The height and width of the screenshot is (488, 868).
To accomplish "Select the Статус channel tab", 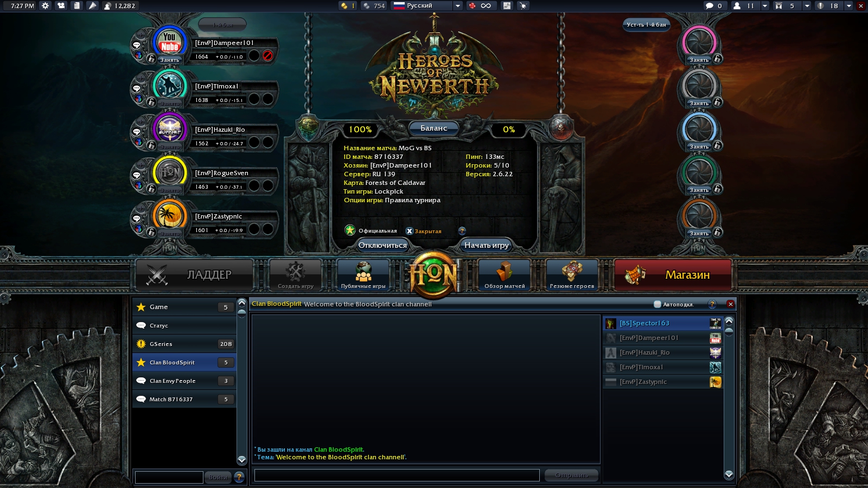I will 184,325.
